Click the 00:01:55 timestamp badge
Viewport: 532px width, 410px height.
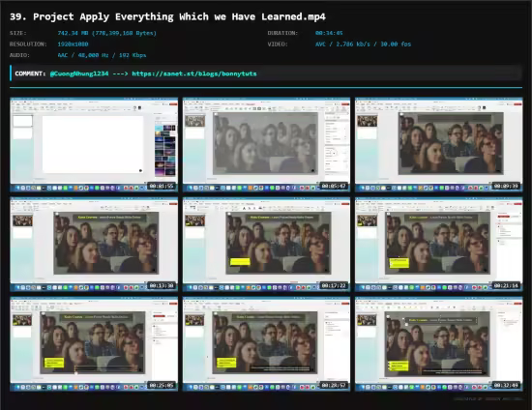click(x=162, y=187)
